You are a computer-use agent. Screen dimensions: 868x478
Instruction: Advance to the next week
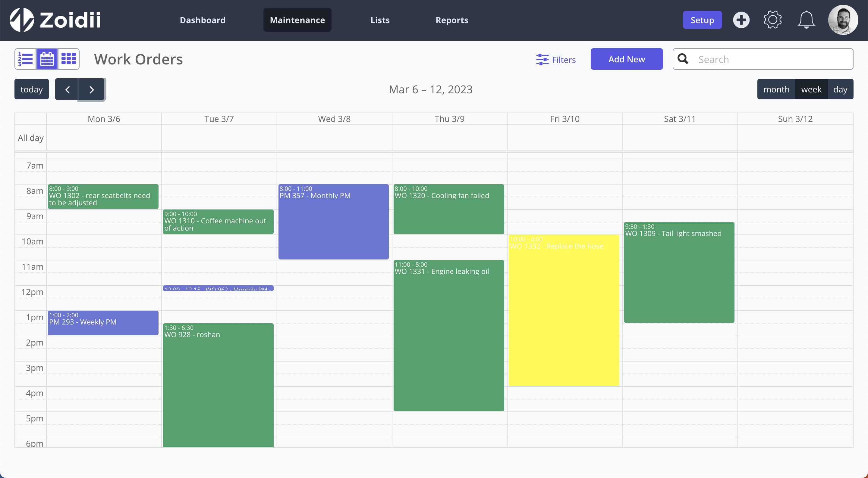tap(92, 89)
